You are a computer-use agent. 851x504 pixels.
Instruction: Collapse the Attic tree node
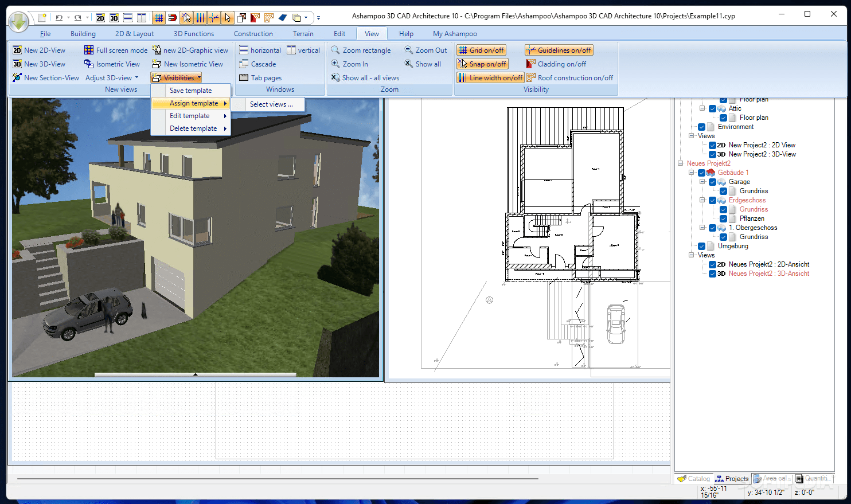pos(702,108)
